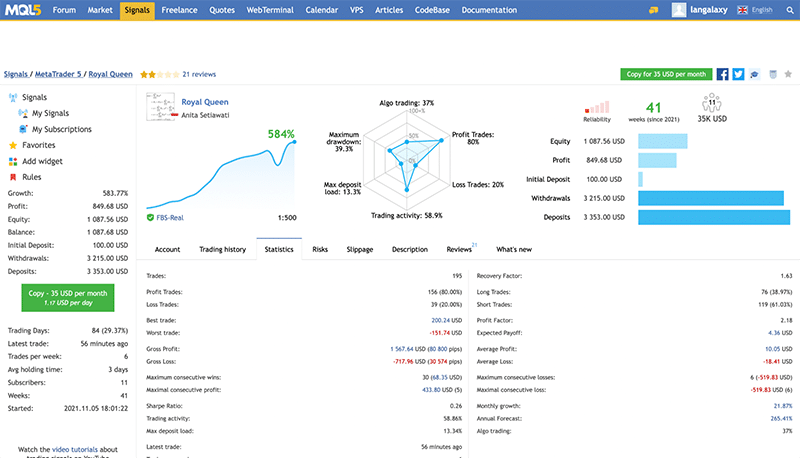The height and width of the screenshot is (458, 800).
Task: Click the Royal Queen signal thumbnail
Action: [161, 107]
